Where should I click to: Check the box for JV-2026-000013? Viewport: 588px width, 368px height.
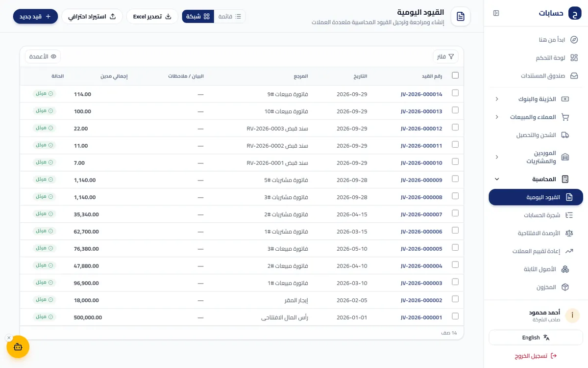coord(455,110)
